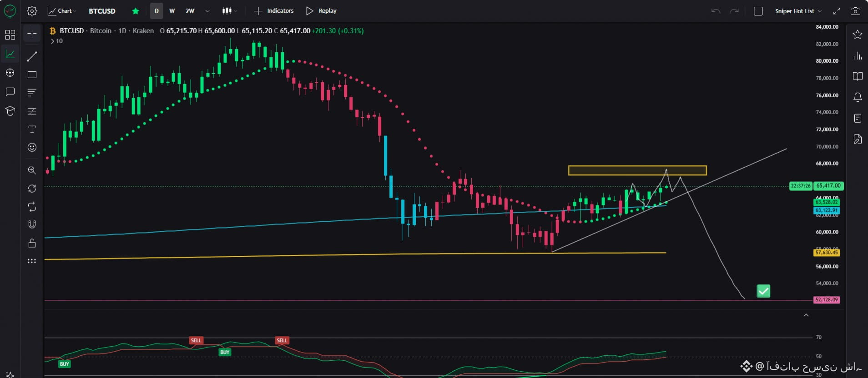Image resolution: width=868 pixels, height=378 pixels.
Task: Open the chart view sidebar icon
Action: click(10, 54)
